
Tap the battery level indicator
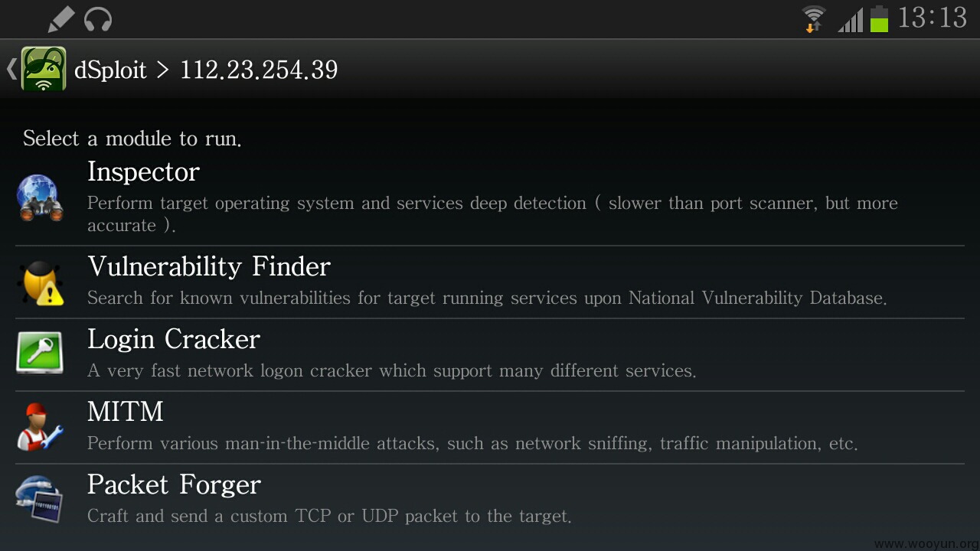[x=879, y=18]
